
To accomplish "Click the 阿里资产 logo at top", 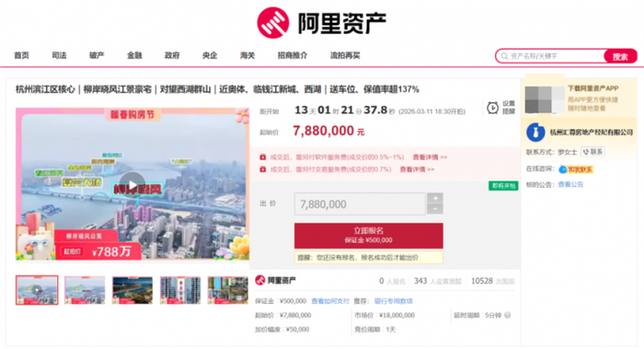I will click(322, 23).
